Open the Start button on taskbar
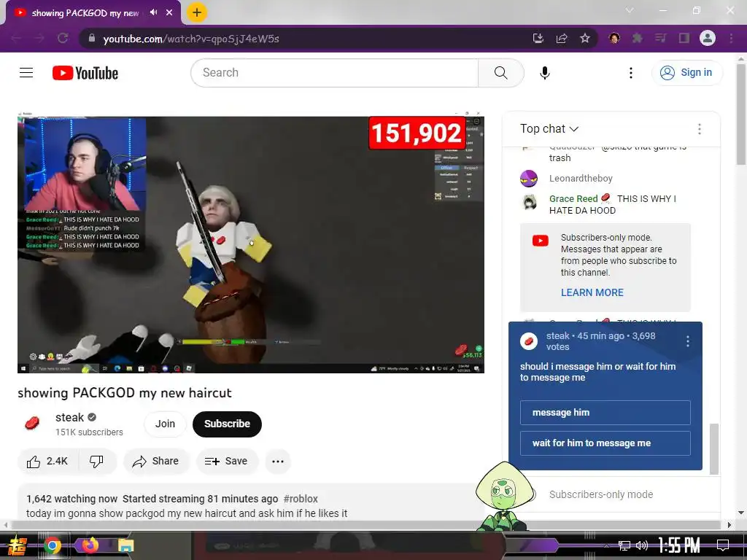 point(18,545)
